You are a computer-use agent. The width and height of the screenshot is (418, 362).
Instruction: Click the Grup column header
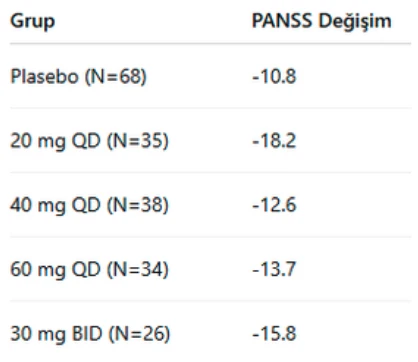[x=32, y=22]
